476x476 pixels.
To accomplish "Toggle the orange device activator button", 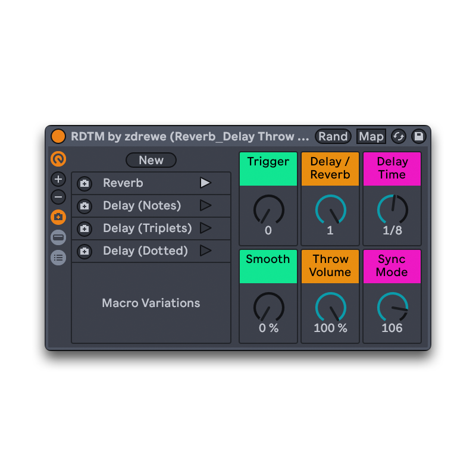I will [58, 136].
